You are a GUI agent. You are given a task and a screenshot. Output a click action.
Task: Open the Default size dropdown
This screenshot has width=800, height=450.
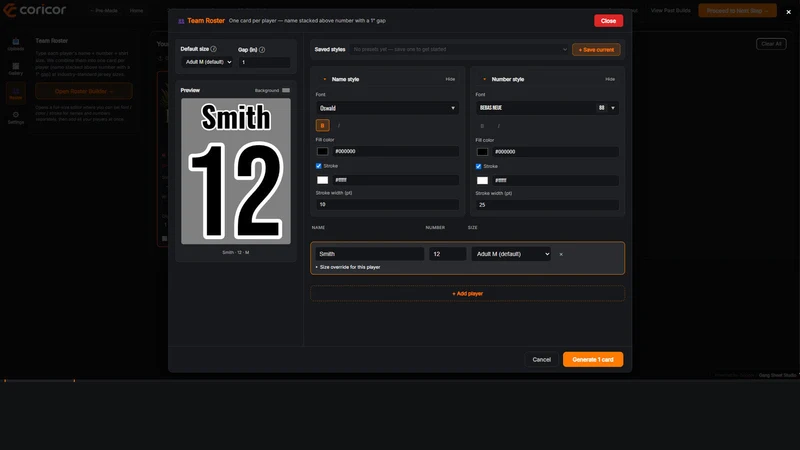[x=208, y=62]
